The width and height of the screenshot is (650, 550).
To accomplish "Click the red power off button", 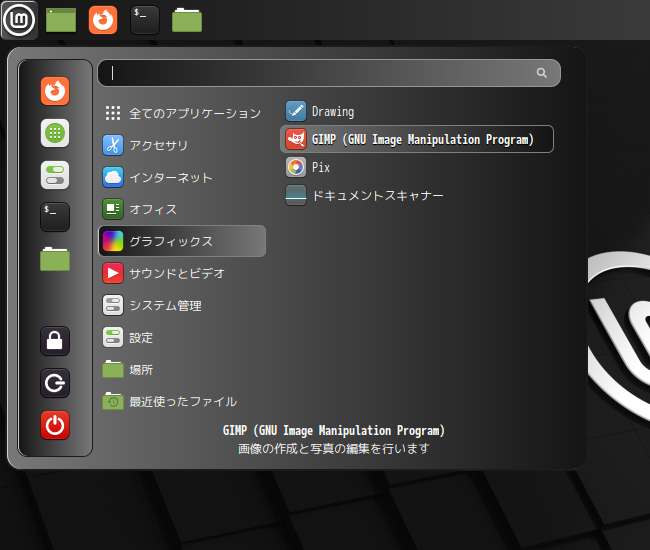I will click(55, 425).
